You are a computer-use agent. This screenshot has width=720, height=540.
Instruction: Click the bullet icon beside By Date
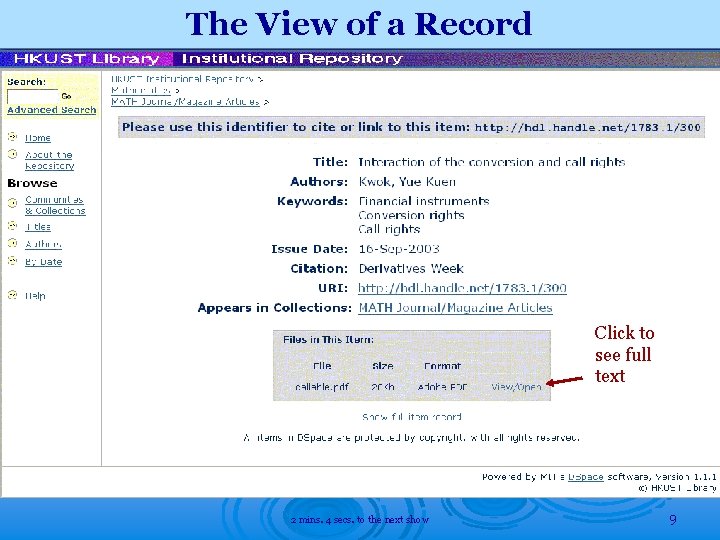tap(12, 261)
